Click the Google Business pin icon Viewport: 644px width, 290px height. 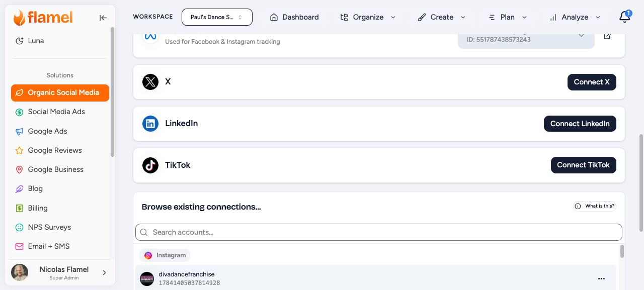pos(20,169)
